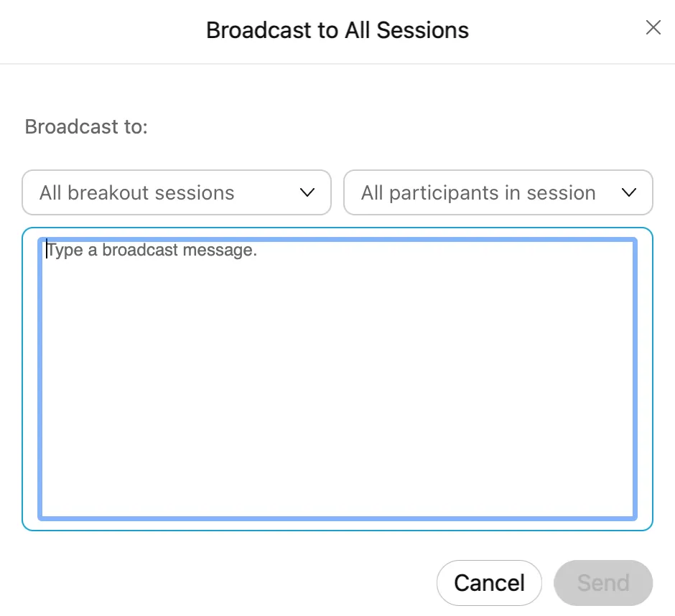Close the Broadcast to All Sessions dialog
675x616 pixels.
tap(653, 28)
